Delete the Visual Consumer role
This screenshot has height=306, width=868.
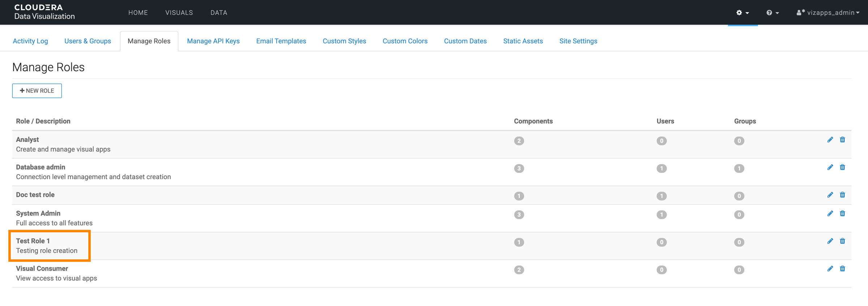842,269
